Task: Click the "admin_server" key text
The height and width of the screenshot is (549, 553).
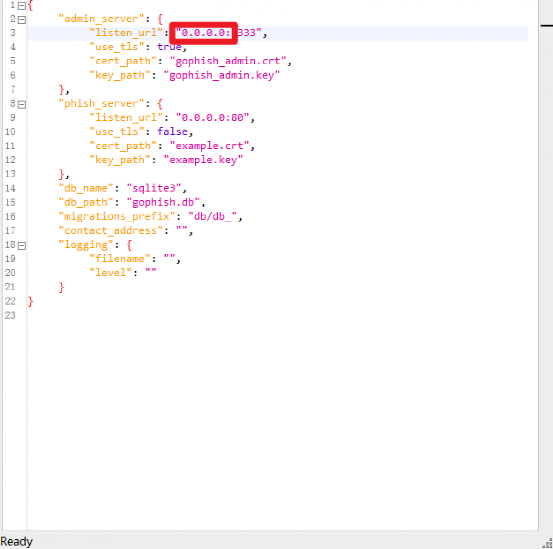Action: (101, 19)
